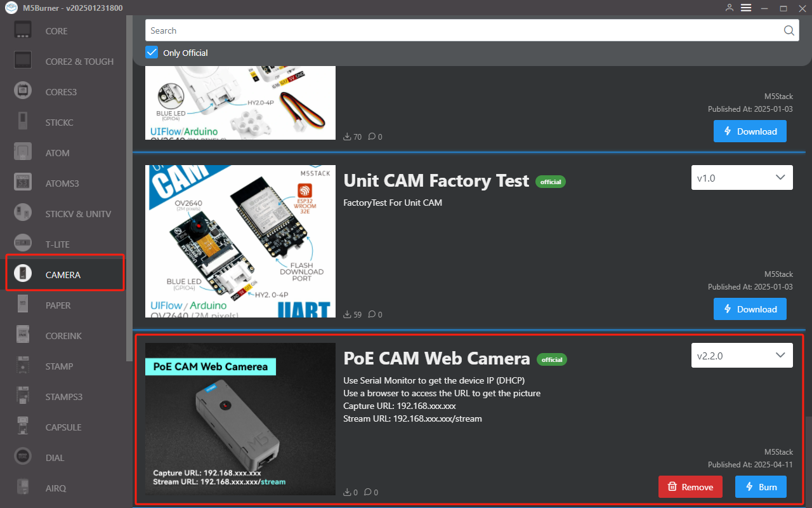The height and width of the screenshot is (508, 812).
Task: Download the firmware published 2025-01-03 at top
Action: [x=750, y=131]
